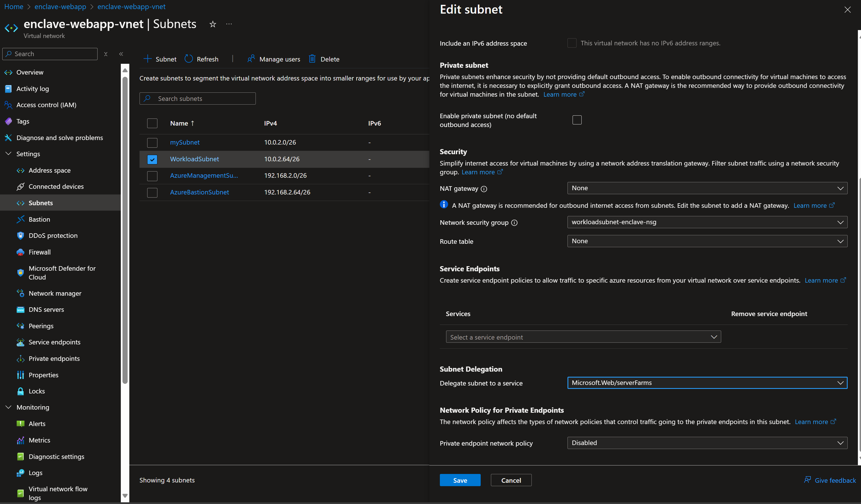Image resolution: width=861 pixels, height=504 pixels.
Task: Collapse the Settings section
Action: pyautogui.click(x=9, y=154)
